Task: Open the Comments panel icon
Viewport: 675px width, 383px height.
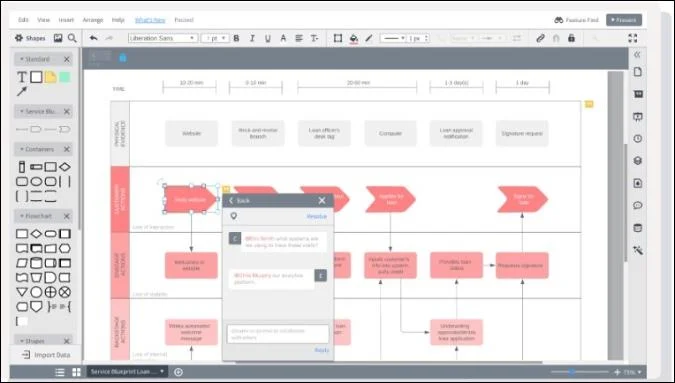Action: 638,205
